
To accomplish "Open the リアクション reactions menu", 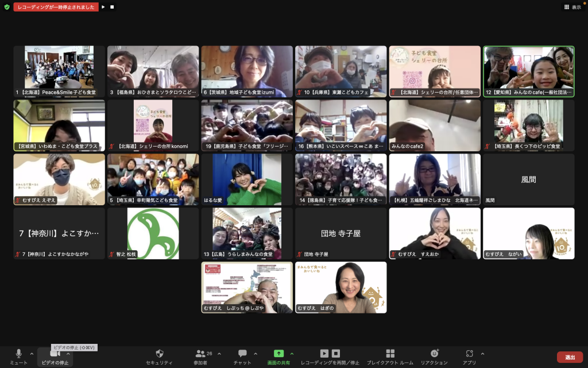I will 434,354.
